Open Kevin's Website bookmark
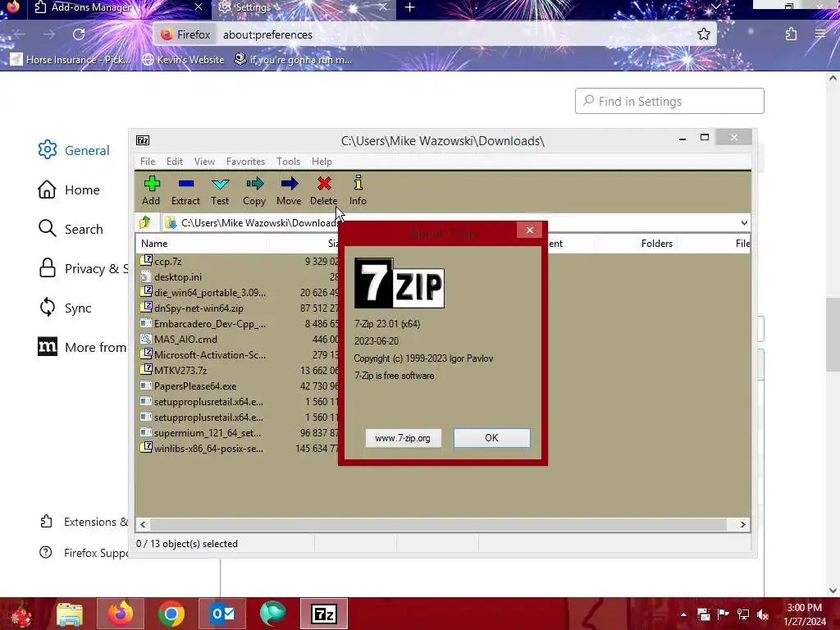The image size is (840, 630). [183, 59]
